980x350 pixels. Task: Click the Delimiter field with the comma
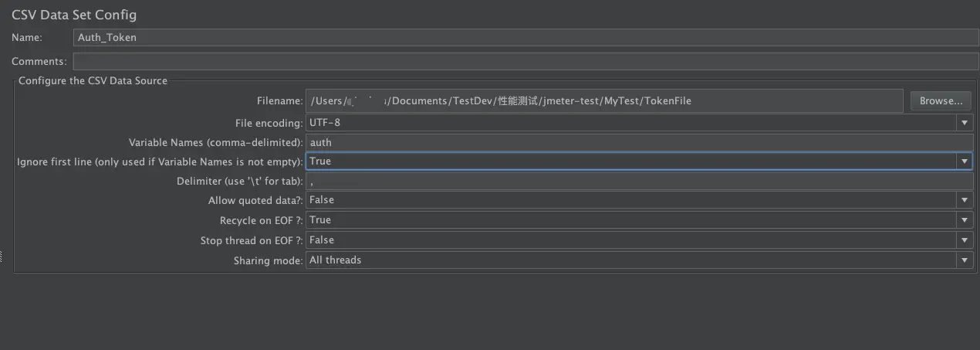coord(640,181)
